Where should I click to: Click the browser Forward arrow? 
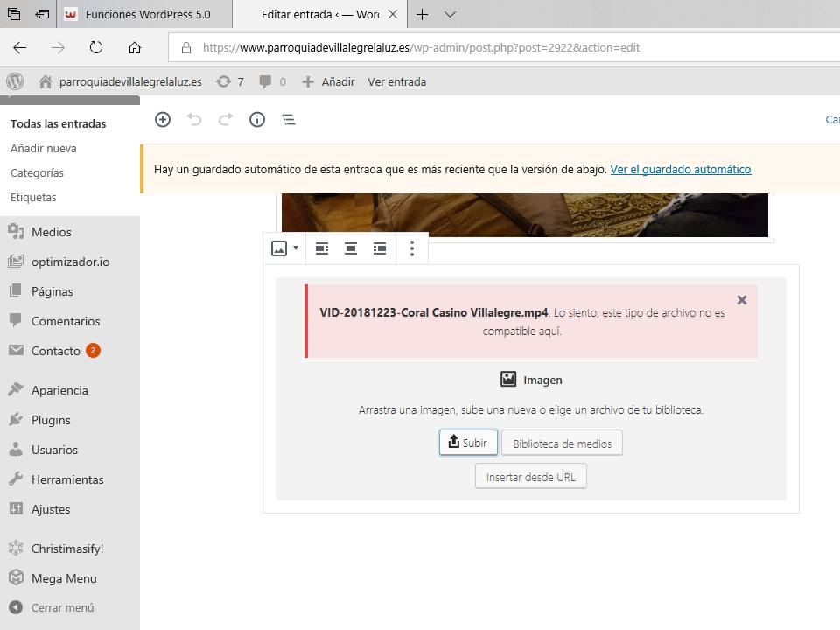(58, 47)
